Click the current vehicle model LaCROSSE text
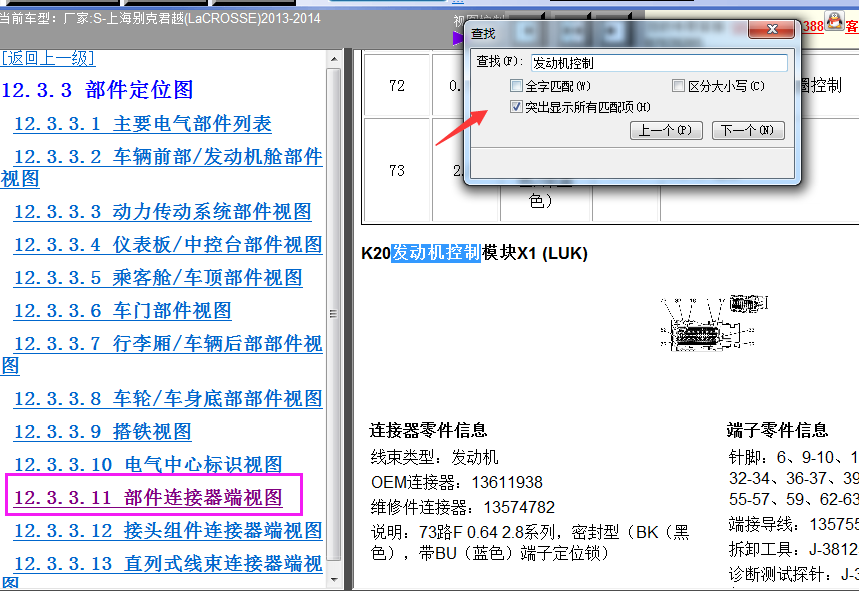This screenshot has height=591, width=859. click(x=160, y=18)
